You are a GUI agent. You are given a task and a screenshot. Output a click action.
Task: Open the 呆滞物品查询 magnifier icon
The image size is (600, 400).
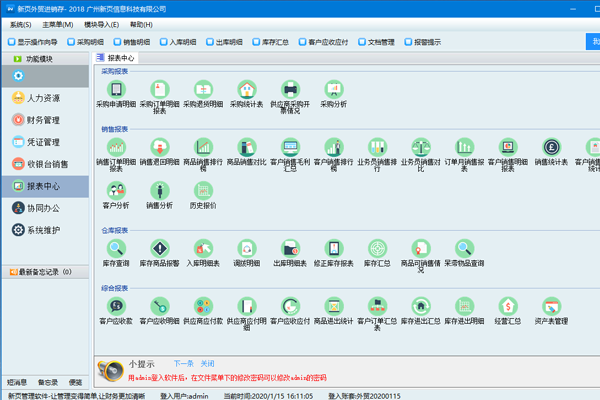pos(464,249)
